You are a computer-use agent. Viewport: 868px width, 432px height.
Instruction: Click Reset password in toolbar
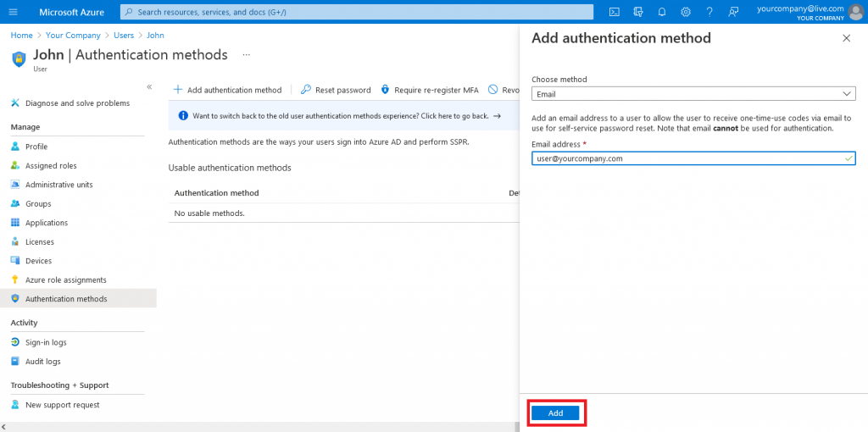tap(336, 90)
